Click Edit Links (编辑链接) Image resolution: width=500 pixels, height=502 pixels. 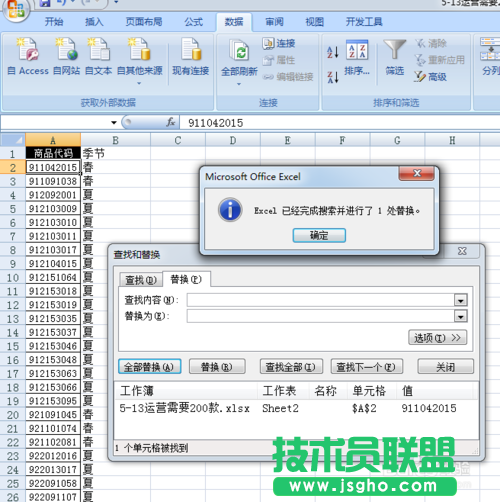[x=288, y=77]
